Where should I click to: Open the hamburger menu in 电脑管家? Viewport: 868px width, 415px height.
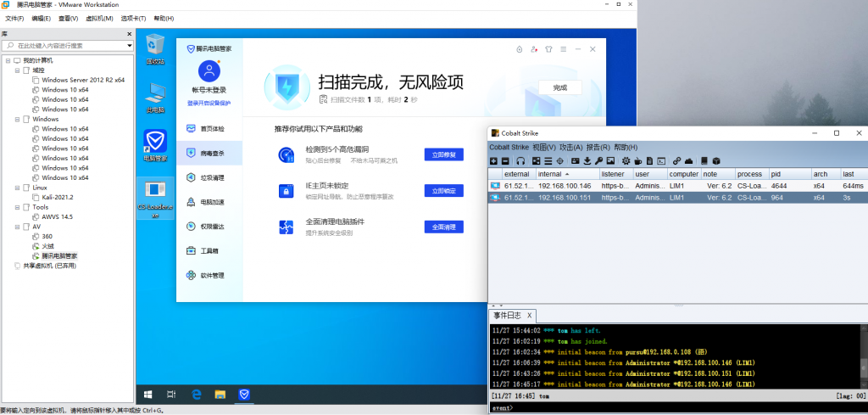click(564, 49)
